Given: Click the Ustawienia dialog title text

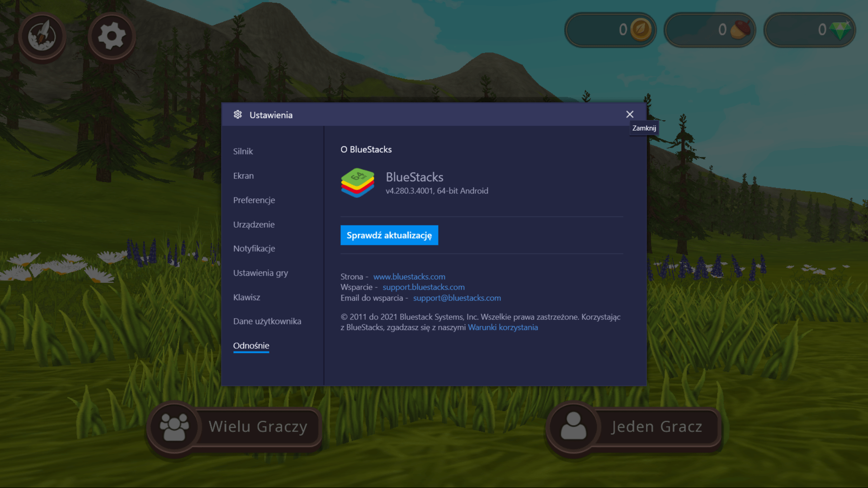Looking at the screenshot, I should click(271, 115).
